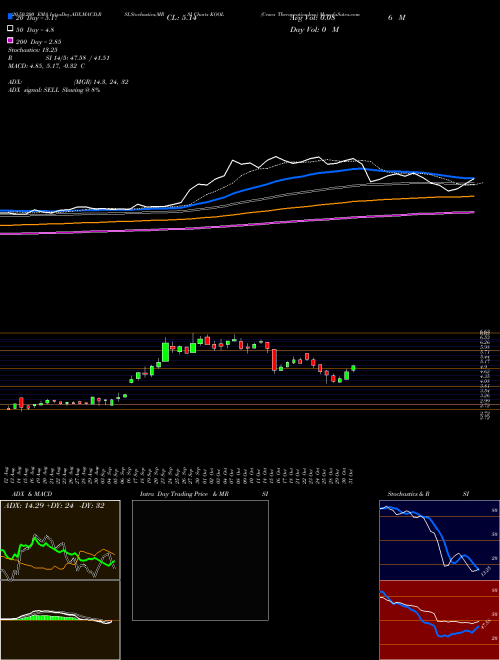This screenshot has height=660, width=500.
Task: Click the '13.23' label in stochastics panel
Action: pos(485,571)
